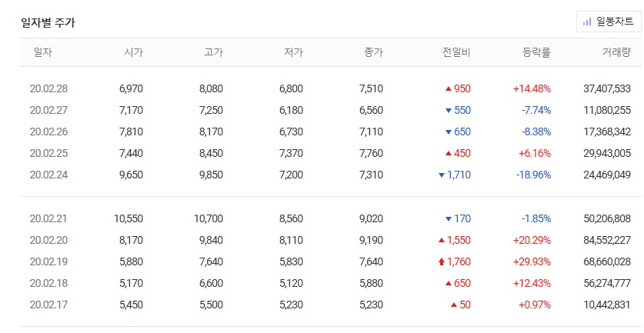Click the 1,550 rise on 20.02.20
The height and width of the screenshot is (333, 644).
(455, 240)
